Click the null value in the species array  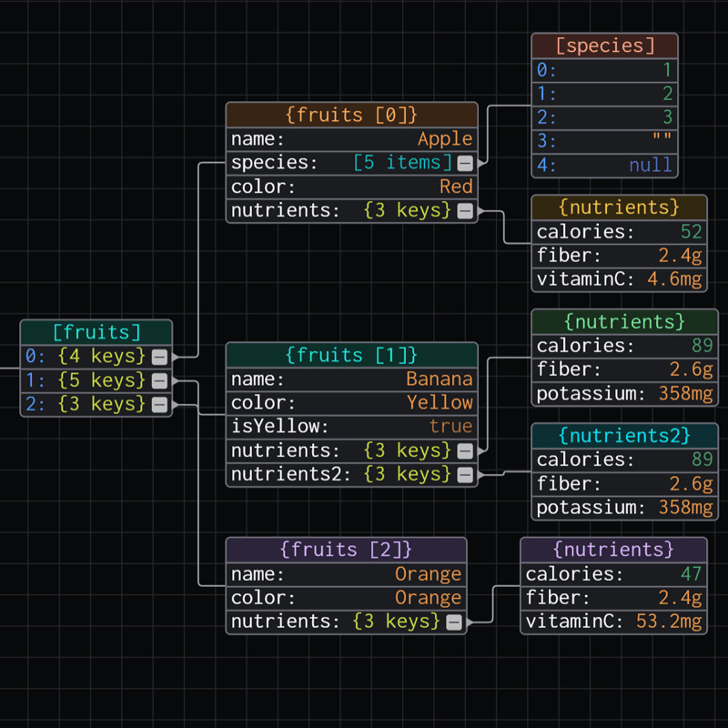click(604, 165)
